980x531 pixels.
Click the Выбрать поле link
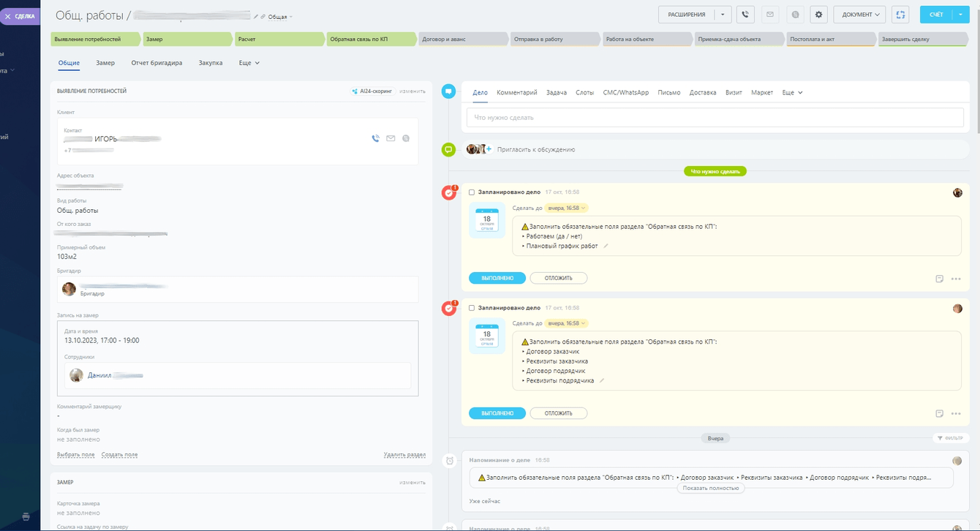click(x=76, y=455)
